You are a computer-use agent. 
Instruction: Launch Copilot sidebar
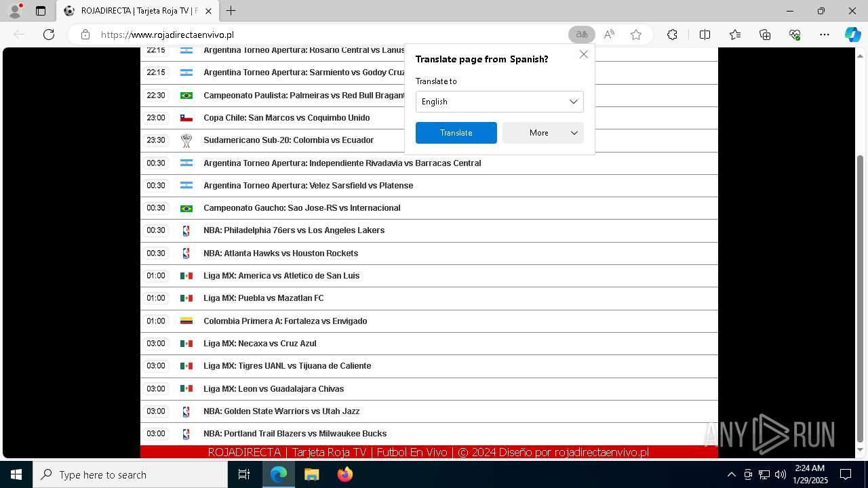852,35
